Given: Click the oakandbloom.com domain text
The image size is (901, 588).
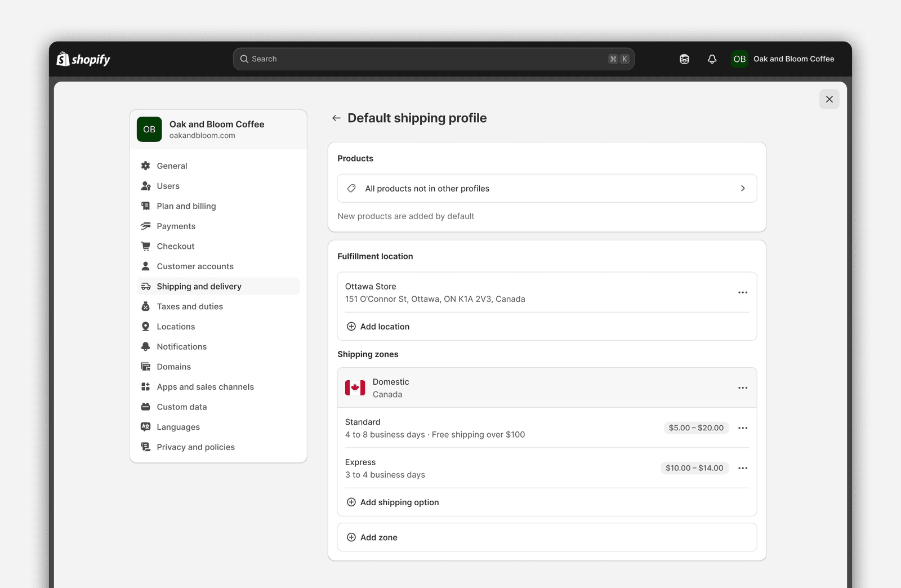Looking at the screenshot, I should click(x=202, y=136).
